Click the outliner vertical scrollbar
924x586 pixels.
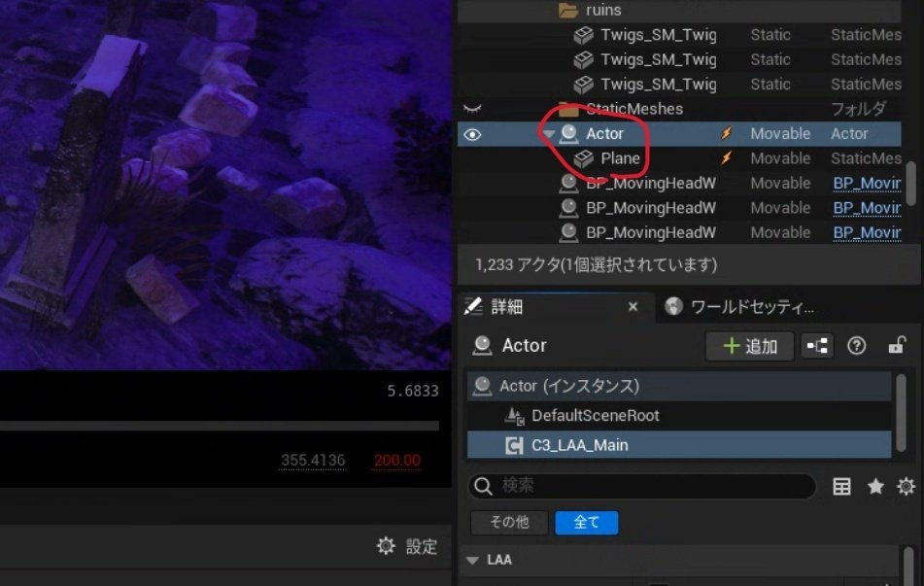(x=911, y=183)
